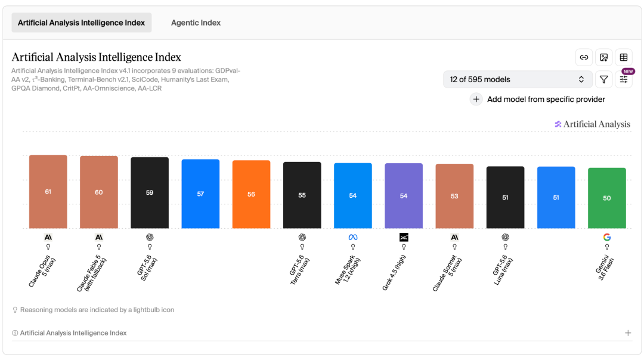This screenshot has height=361, width=644.
Task: Click the green Gemini bar showing 50
Action: [x=606, y=198]
